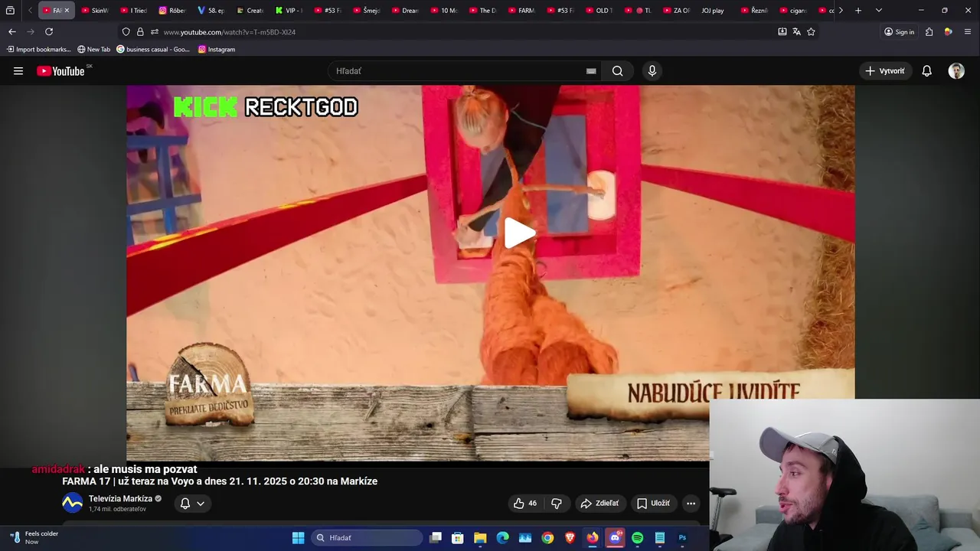
Task: Open tracking protection shield icon
Action: pyautogui.click(x=126, y=31)
